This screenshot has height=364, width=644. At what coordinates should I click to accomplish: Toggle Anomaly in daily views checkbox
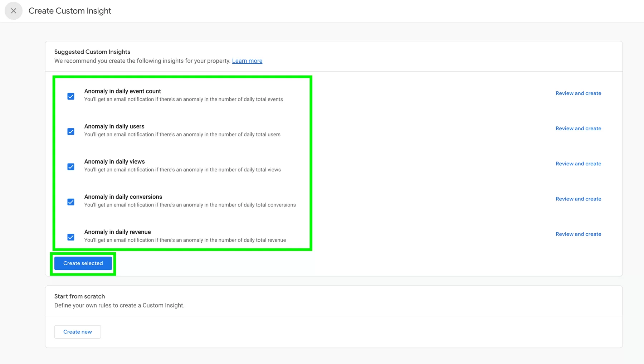(x=71, y=167)
